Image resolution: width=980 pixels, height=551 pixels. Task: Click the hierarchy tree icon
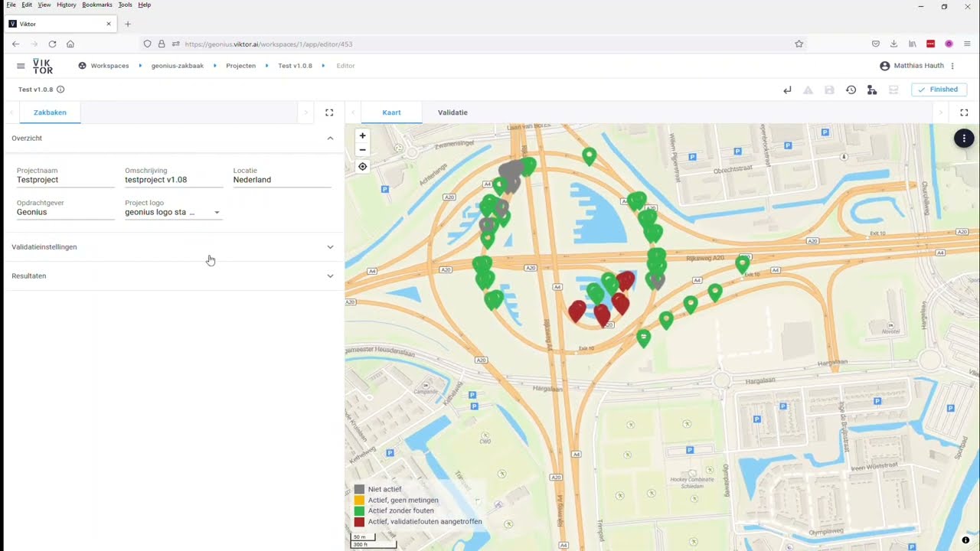coord(872,90)
